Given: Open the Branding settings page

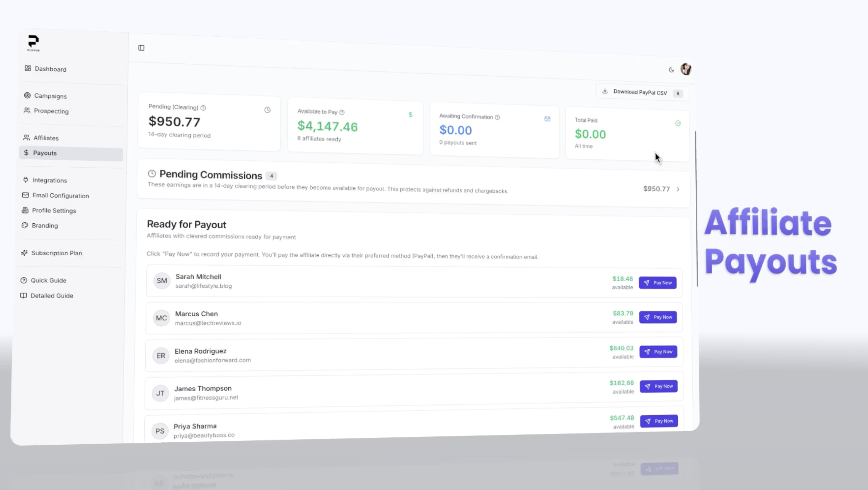Looking at the screenshot, I should pyautogui.click(x=45, y=226).
